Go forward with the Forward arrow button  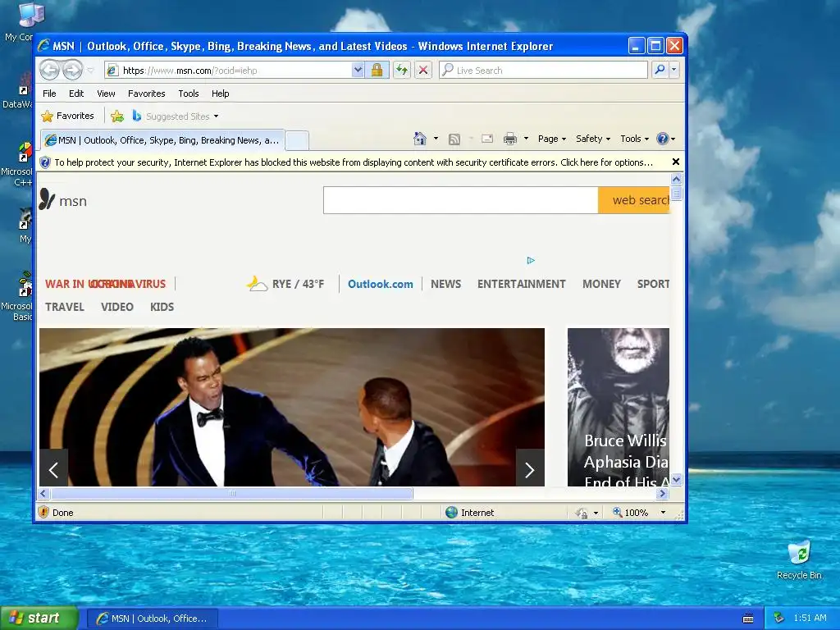[73, 71]
